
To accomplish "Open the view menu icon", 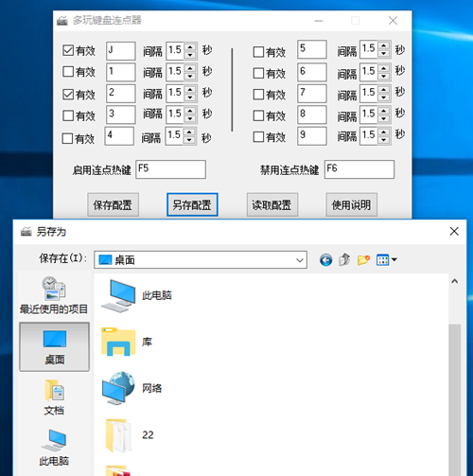I will pyautogui.click(x=386, y=260).
